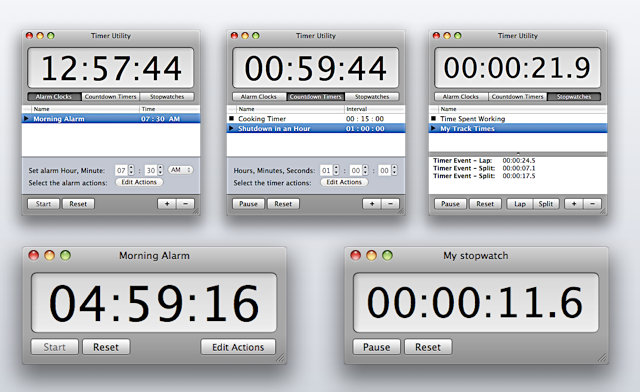
Task: Adjust the alarm hour stepper arrows
Action: (131, 170)
